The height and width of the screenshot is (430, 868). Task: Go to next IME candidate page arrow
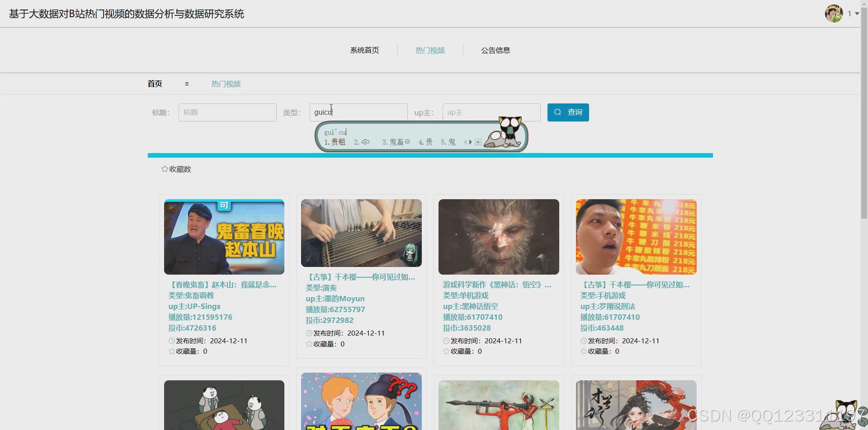(471, 142)
